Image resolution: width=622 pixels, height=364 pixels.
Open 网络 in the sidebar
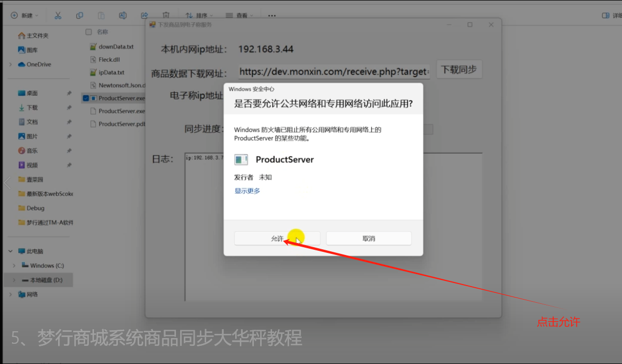[28, 294]
